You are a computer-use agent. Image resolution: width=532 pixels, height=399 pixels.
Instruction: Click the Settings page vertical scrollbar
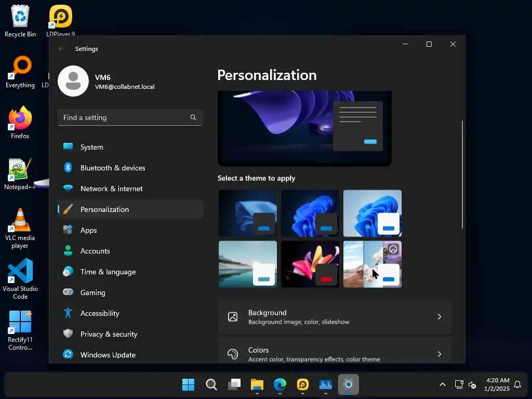[x=462, y=175]
